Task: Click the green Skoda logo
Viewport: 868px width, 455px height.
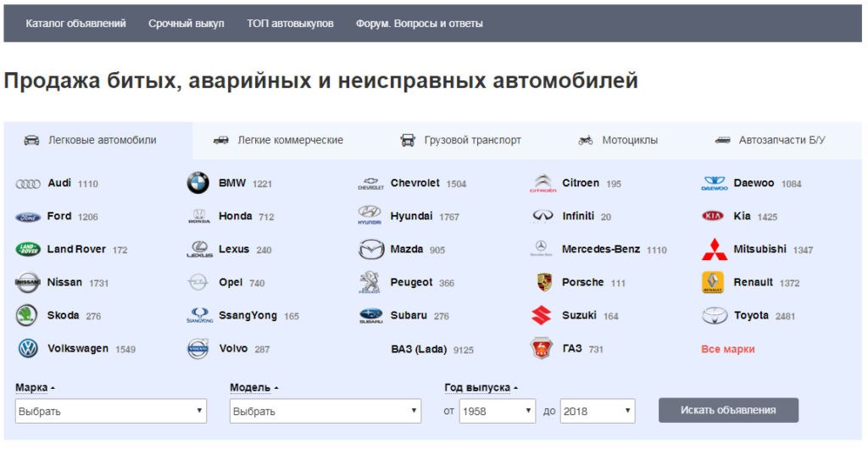Action: pyautogui.click(x=26, y=315)
